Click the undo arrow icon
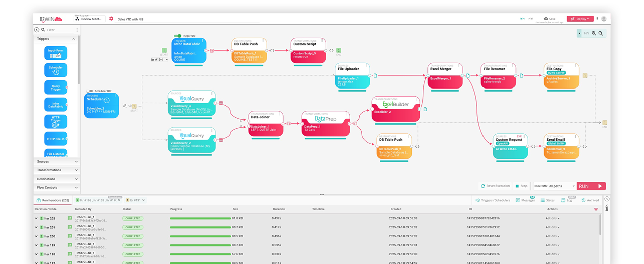 click(x=523, y=19)
